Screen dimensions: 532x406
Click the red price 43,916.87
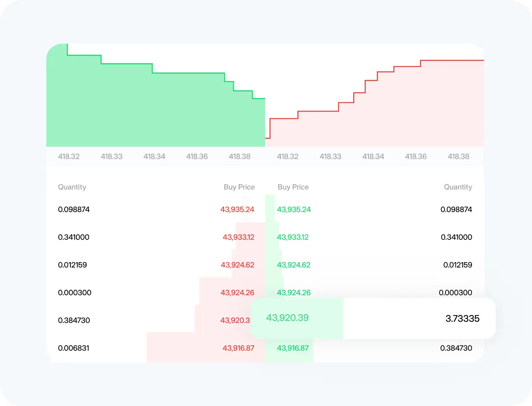click(x=238, y=348)
